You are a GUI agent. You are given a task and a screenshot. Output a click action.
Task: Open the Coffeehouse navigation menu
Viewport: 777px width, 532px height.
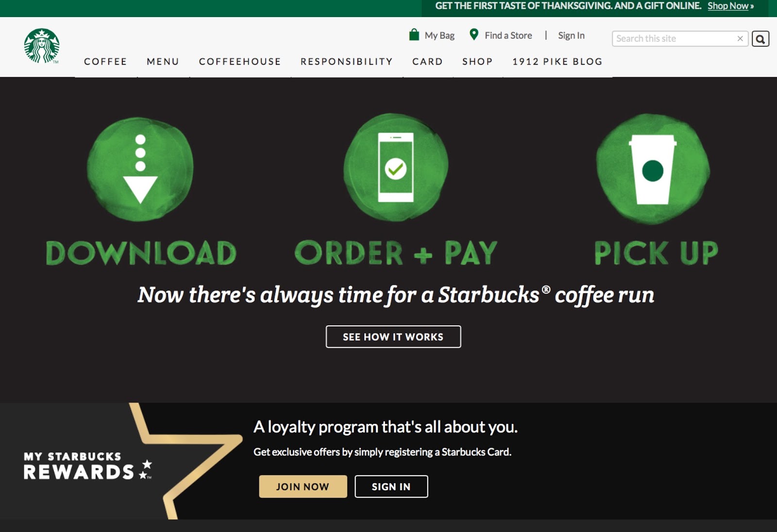(x=240, y=62)
